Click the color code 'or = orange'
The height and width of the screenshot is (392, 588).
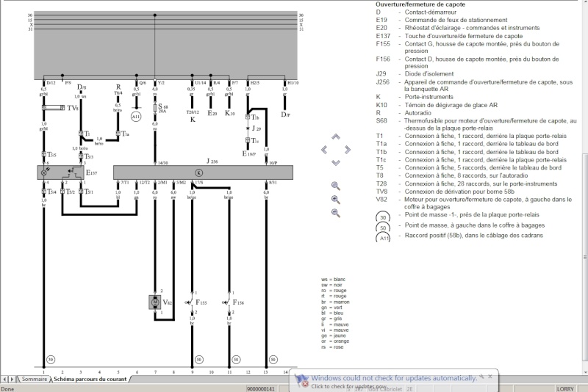click(335, 341)
